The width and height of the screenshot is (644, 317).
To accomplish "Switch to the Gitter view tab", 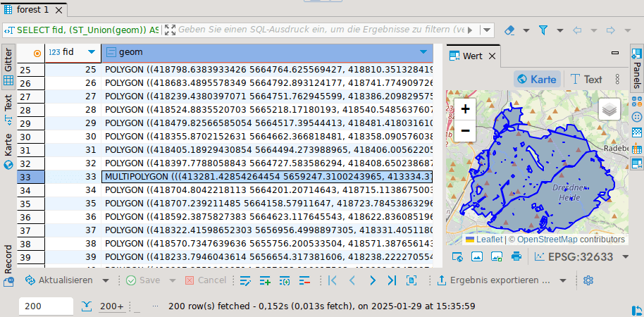I will tap(8, 68).
